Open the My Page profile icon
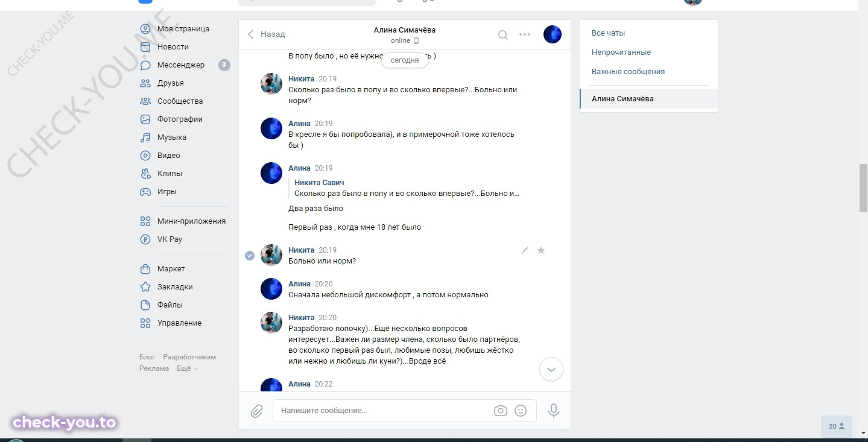 coord(145,29)
